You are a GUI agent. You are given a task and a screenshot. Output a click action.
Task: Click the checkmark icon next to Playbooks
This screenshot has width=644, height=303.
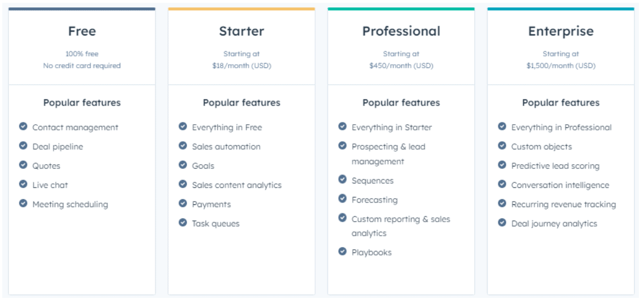point(343,251)
